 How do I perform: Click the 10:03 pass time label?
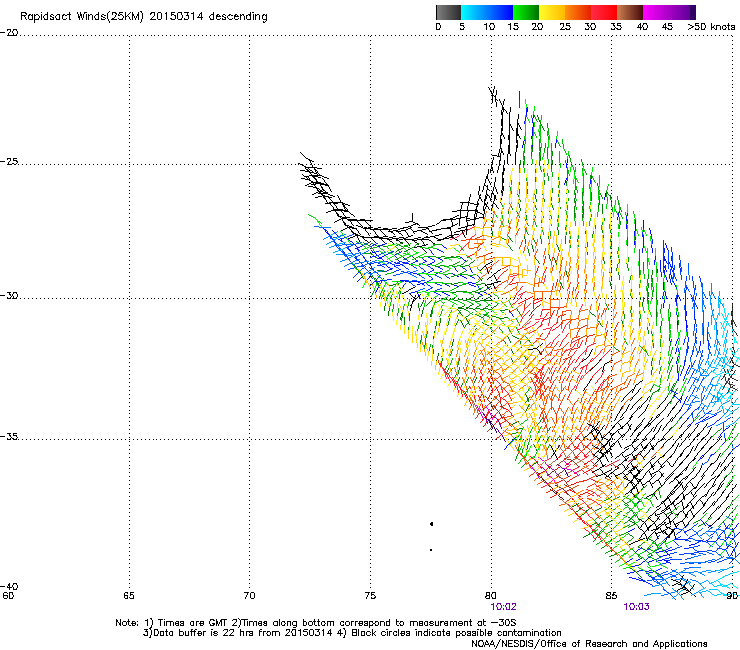[x=636, y=607]
